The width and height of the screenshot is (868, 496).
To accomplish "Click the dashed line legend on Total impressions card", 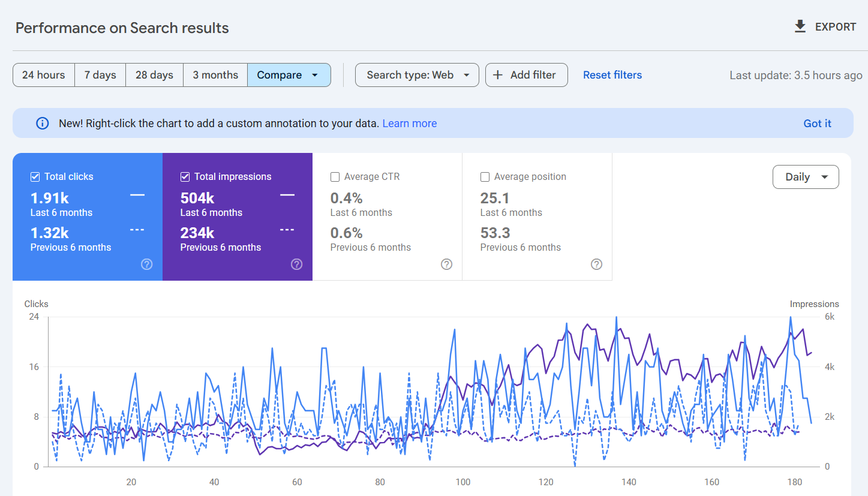I will [x=287, y=229].
